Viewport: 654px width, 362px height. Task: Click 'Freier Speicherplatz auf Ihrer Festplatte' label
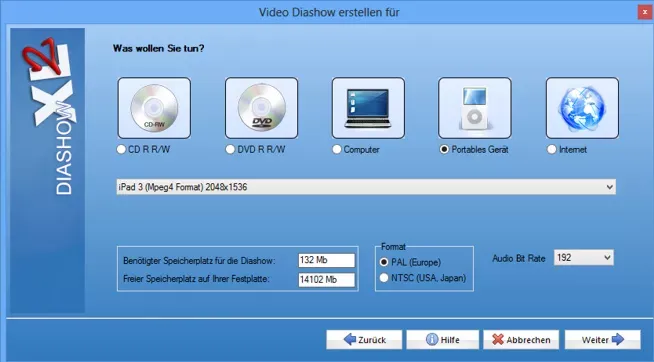196,279
